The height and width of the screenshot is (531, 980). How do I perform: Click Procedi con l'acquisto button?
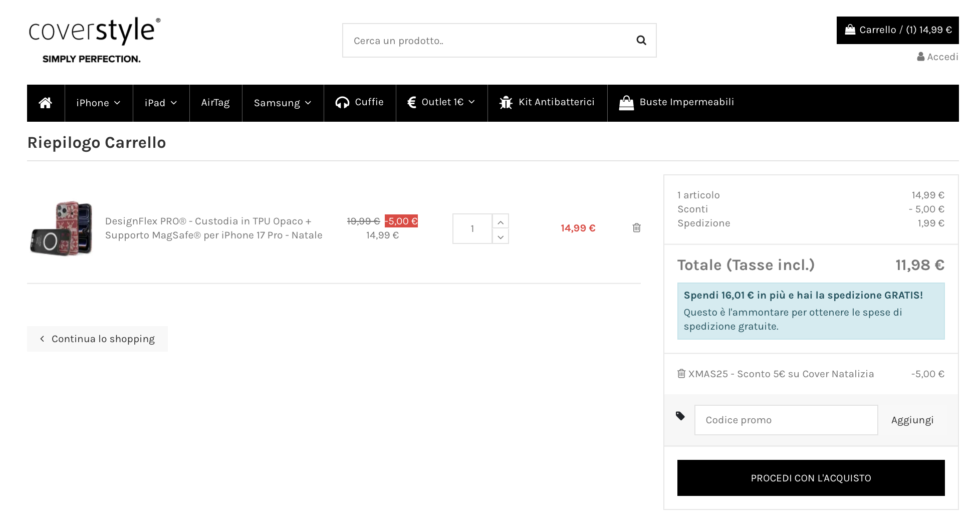[811, 478]
